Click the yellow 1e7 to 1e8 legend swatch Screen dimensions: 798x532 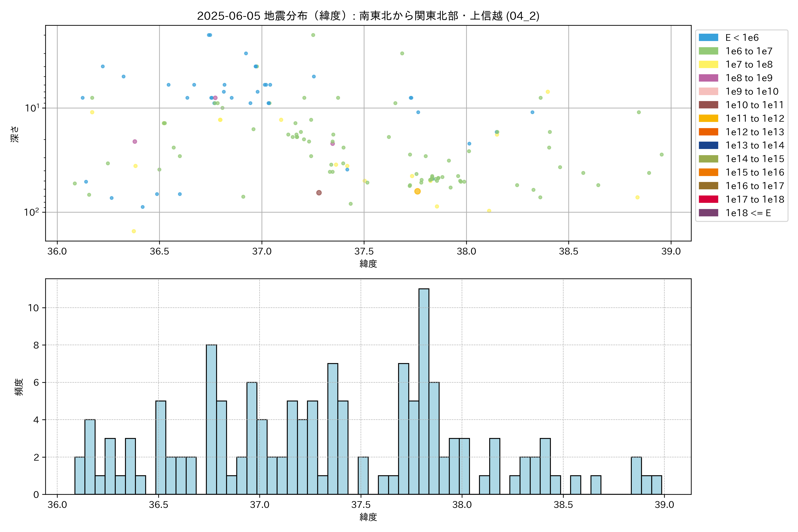click(708, 65)
